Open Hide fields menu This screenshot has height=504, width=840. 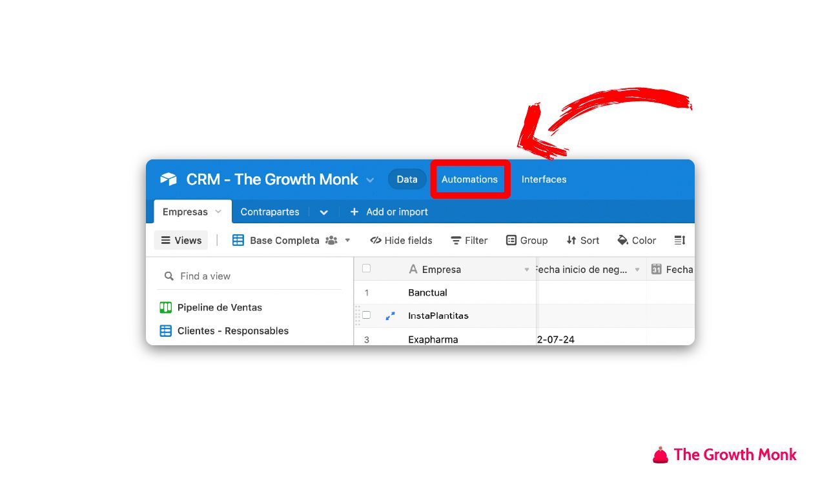(401, 240)
